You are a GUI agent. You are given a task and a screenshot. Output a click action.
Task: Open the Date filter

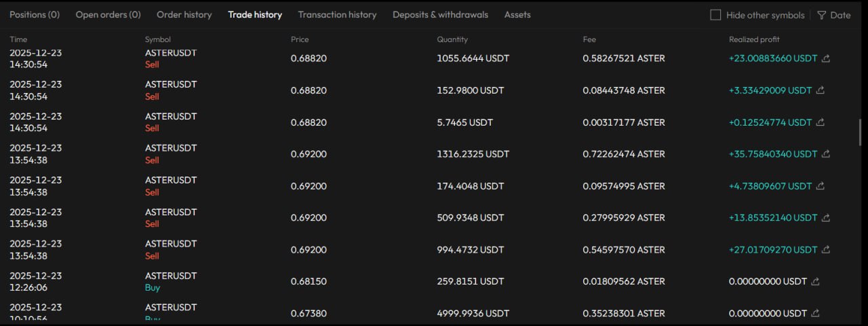pyautogui.click(x=834, y=15)
